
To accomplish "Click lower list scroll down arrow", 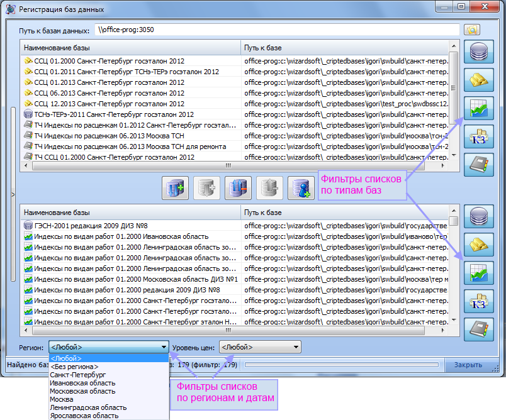I will point(454,320).
